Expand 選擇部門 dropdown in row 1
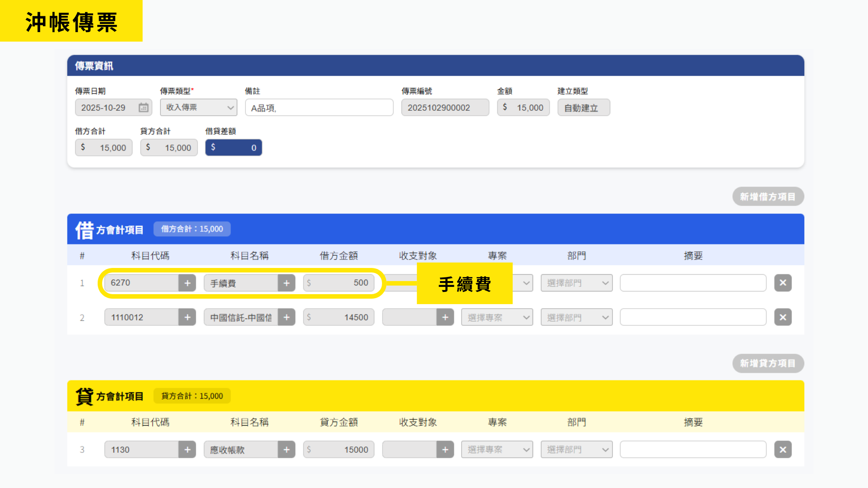The image size is (868, 488). pyautogui.click(x=576, y=283)
